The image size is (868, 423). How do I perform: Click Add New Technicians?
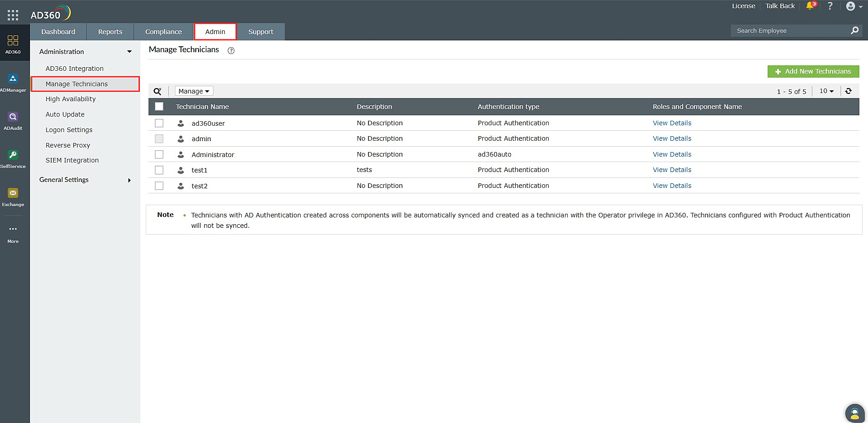point(813,71)
